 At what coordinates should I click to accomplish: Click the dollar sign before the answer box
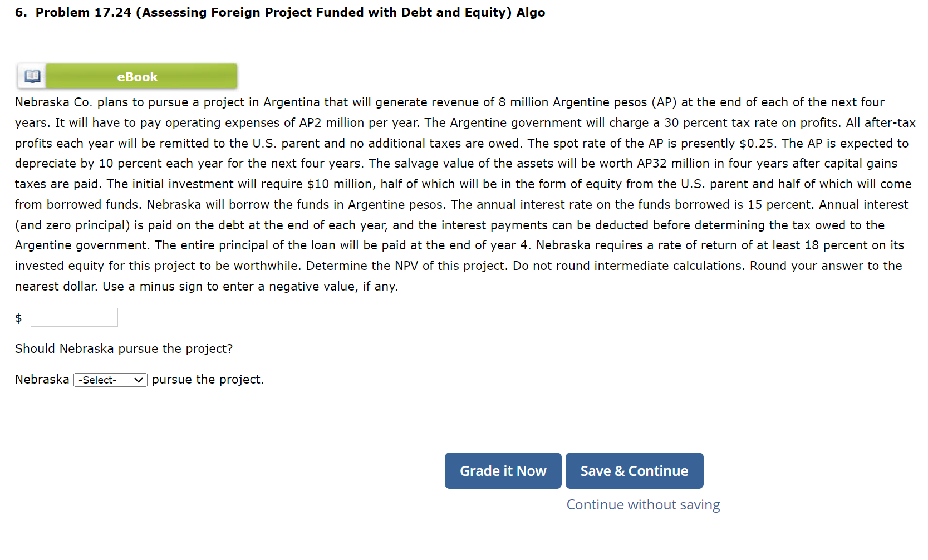coord(18,318)
